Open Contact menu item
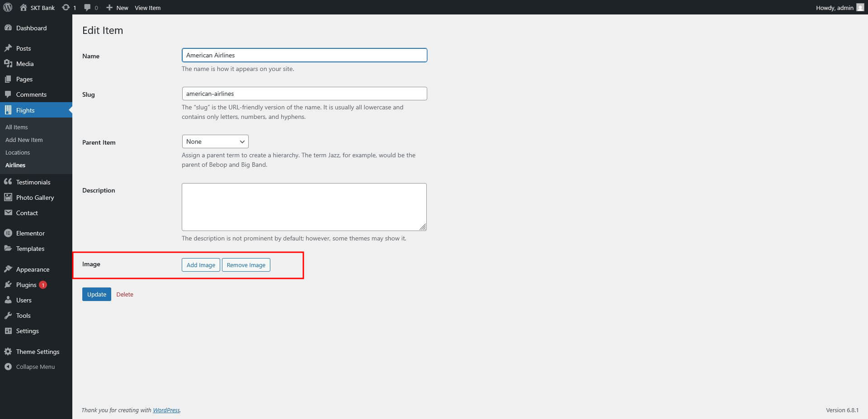868x419 pixels. click(x=36, y=213)
